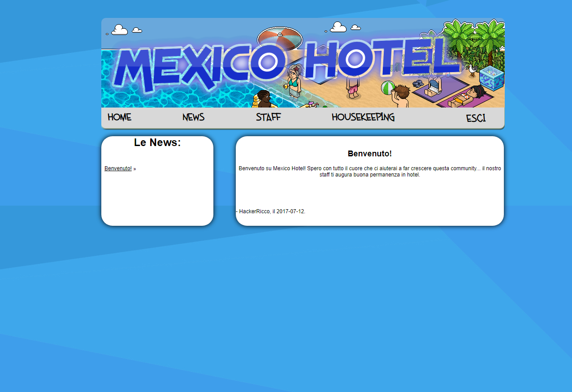This screenshot has width=572, height=392.
Task: Open the Benvenuto! news link
Action: point(118,168)
